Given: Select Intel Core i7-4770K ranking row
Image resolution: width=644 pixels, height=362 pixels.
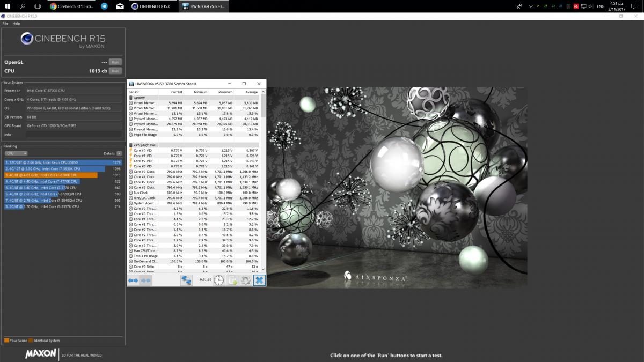Looking at the screenshot, I should coord(63,181).
